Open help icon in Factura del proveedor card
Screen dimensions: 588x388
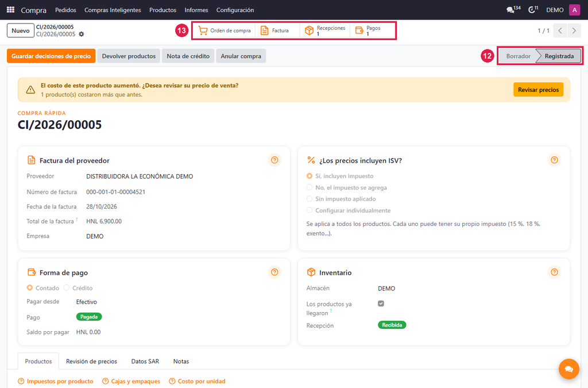tap(274, 160)
